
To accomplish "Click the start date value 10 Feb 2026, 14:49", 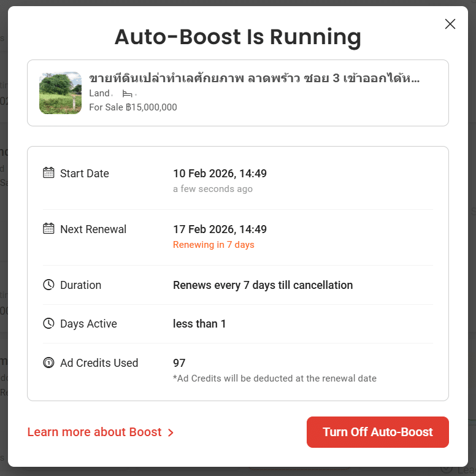I will 220,174.
